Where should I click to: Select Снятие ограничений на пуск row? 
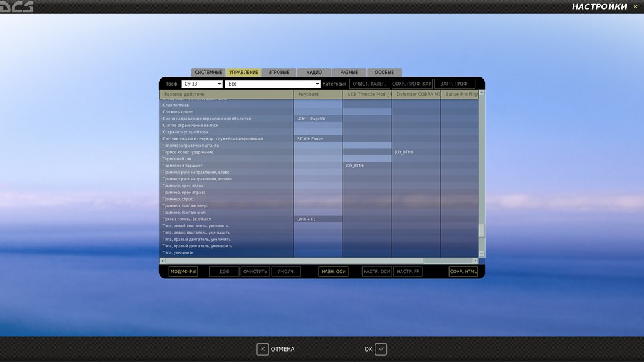click(227, 126)
